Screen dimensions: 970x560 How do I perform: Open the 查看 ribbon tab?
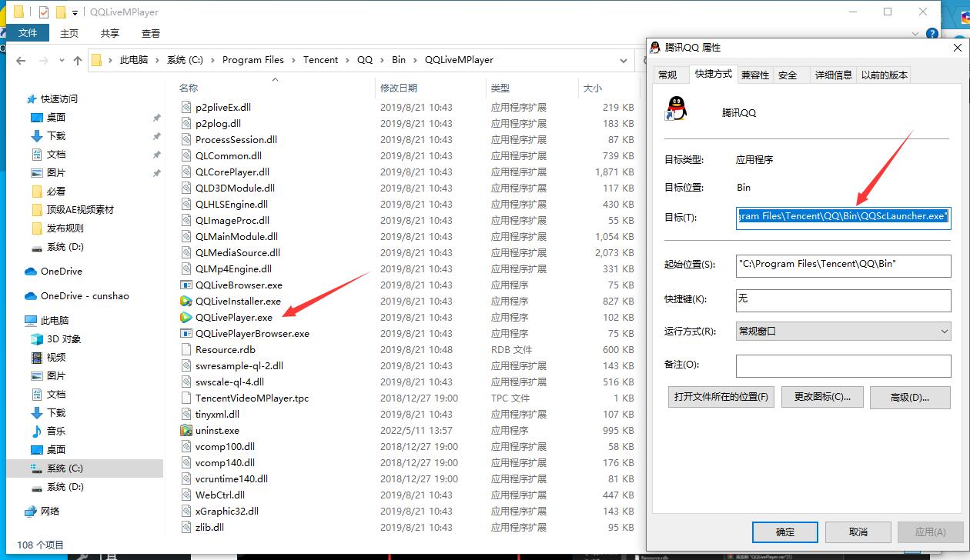(151, 33)
